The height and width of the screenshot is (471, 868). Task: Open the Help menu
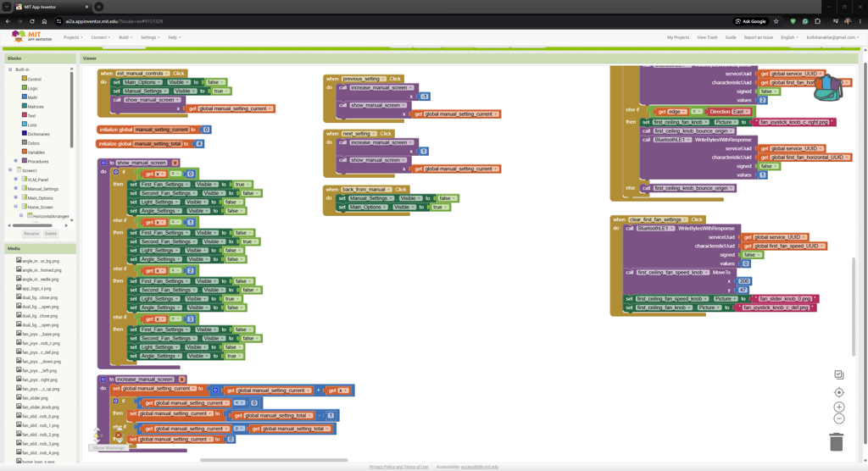point(175,37)
